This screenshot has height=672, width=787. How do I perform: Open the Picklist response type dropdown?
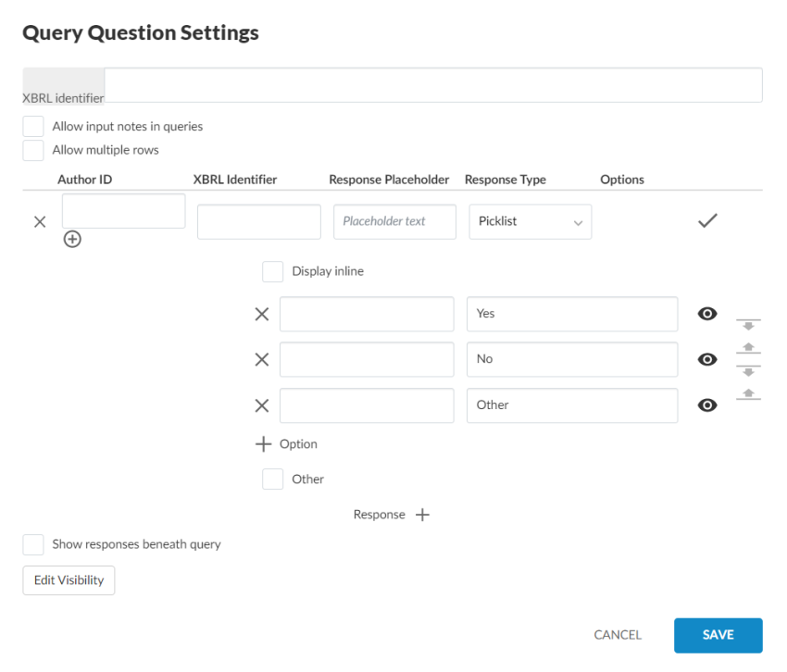(530, 222)
